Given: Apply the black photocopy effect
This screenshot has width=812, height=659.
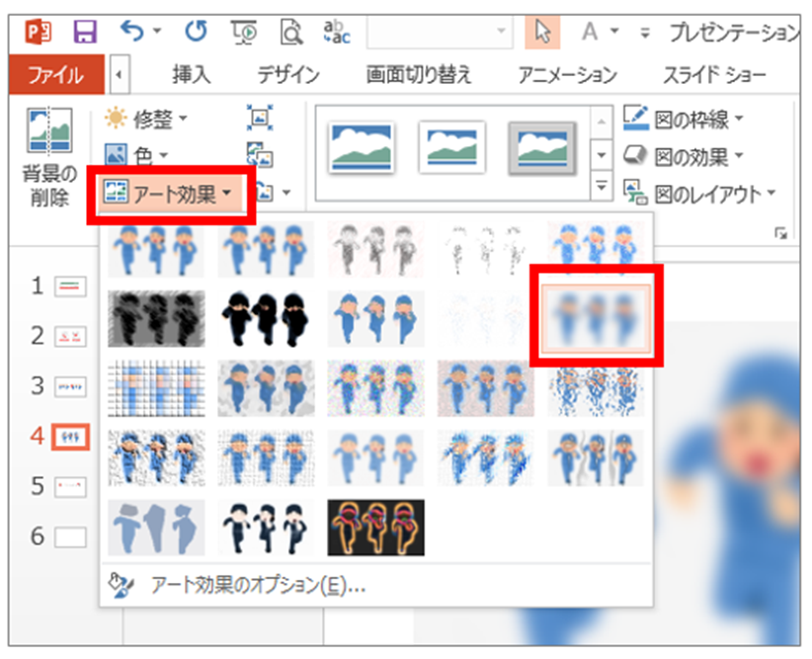Looking at the screenshot, I should coord(266,528).
